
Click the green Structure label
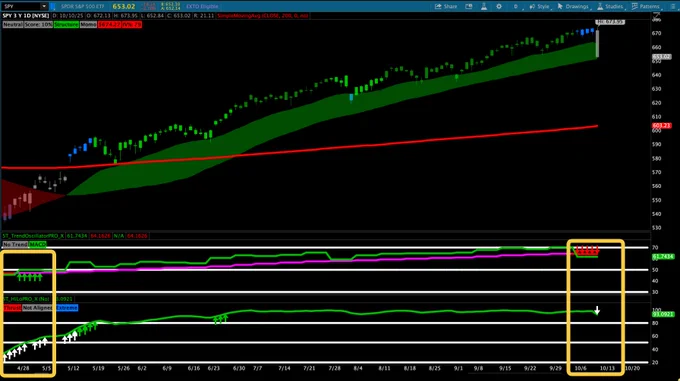click(66, 25)
